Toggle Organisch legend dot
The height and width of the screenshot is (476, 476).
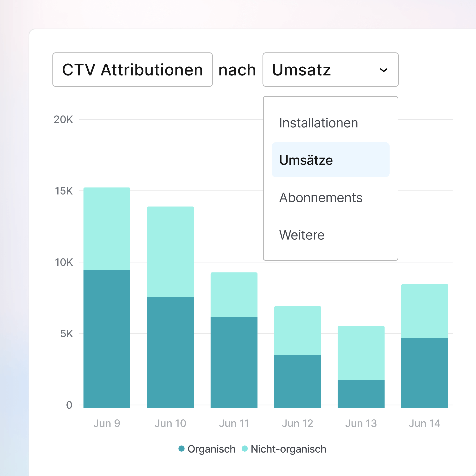[x=181, y=449]
